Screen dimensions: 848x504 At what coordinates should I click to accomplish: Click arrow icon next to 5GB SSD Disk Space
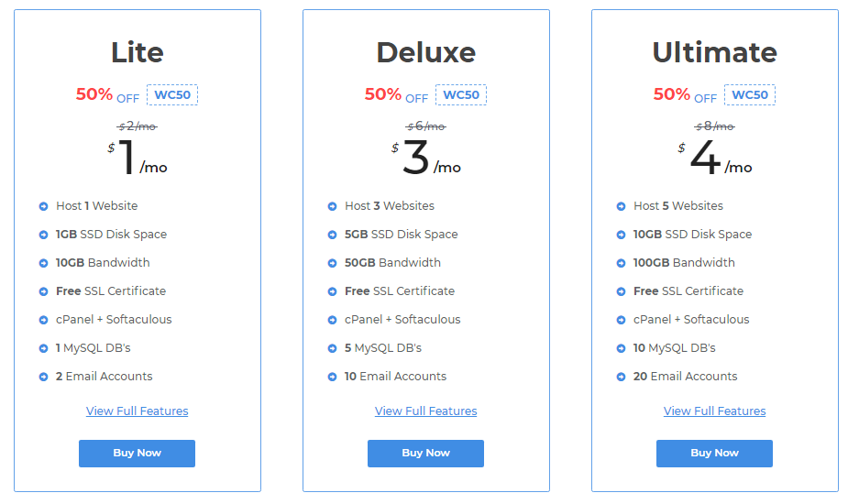coord(332,235)
